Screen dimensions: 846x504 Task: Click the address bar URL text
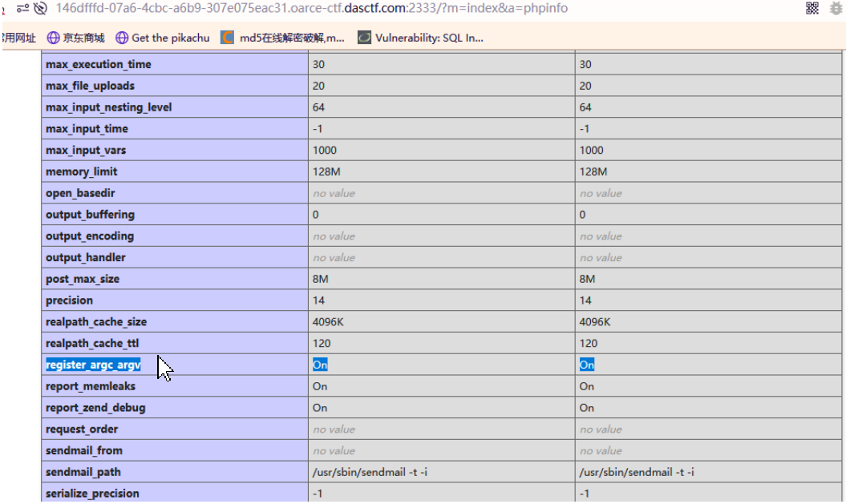point(311,8)
